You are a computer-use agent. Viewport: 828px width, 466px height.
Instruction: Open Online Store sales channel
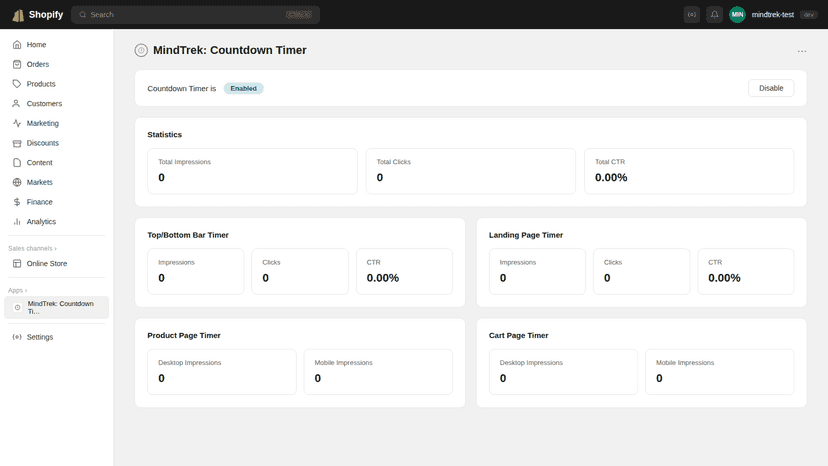[57, 264]
